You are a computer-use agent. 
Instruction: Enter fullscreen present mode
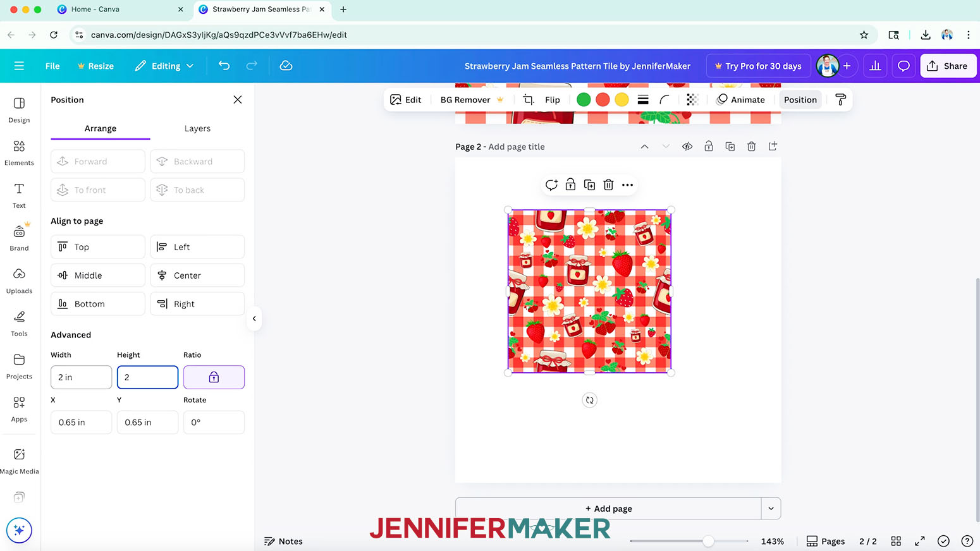[x=919, y=541]
